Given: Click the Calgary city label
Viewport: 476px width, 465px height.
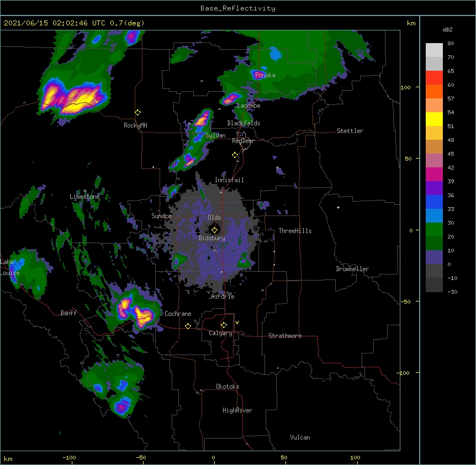Looking at the screenshot, I should (220, 333).
